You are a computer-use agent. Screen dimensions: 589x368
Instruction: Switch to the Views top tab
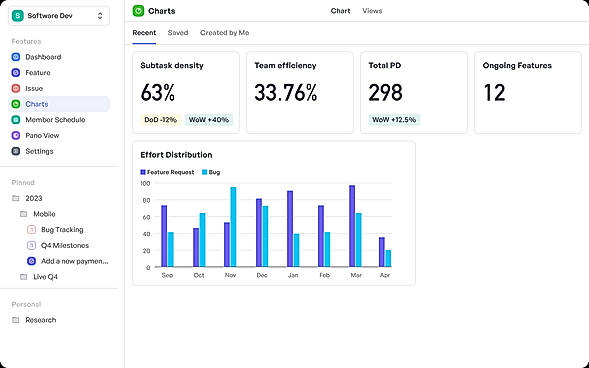372,11
